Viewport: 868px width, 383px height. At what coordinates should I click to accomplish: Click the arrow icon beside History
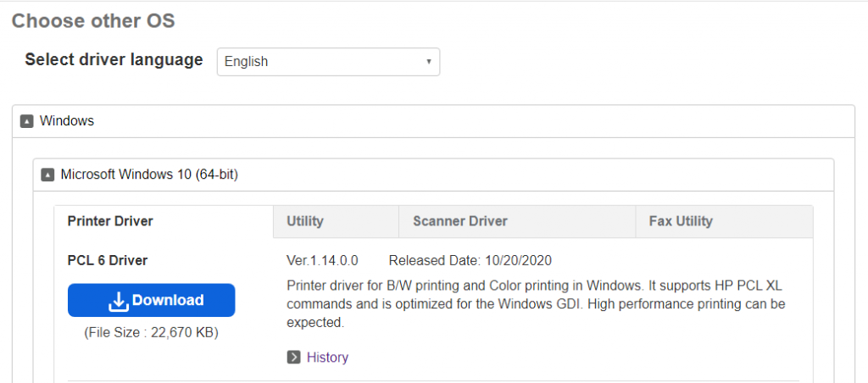293,357
